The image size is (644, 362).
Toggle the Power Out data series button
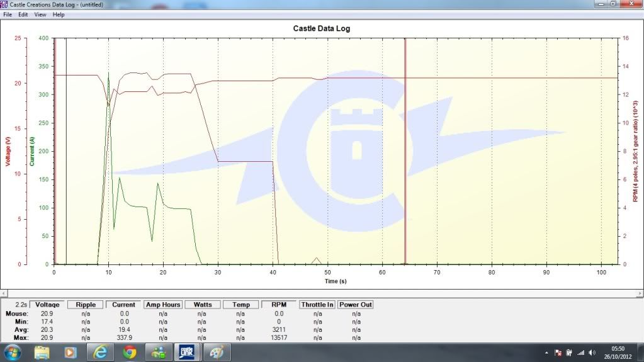355,305
